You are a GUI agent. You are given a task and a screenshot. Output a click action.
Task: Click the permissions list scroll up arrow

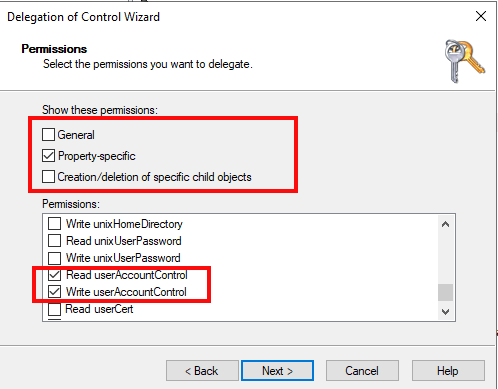[445, 224]
